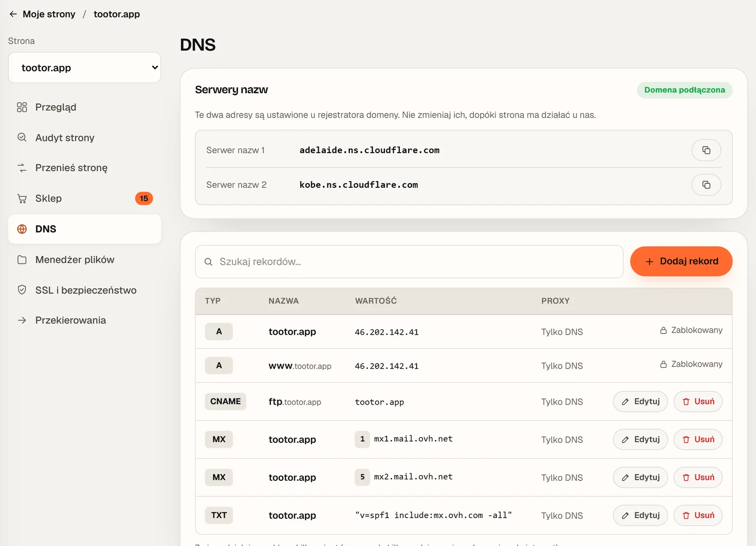Click the lock icon on the www.tootor.app record
This screenshot has width=756, height=546.
[x=663, y=364]
